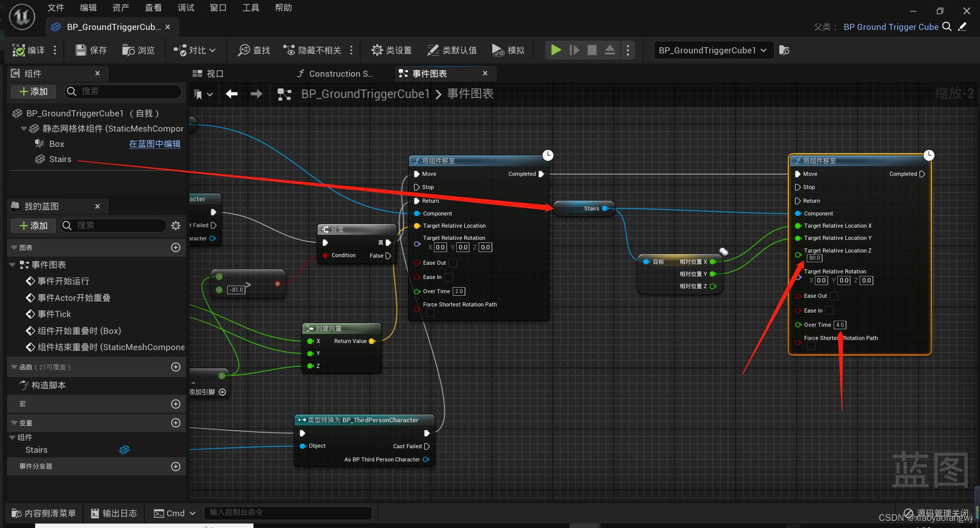Add a new macro with plus icon
Viewport: 980px width, 528px height.
[176, 404]
